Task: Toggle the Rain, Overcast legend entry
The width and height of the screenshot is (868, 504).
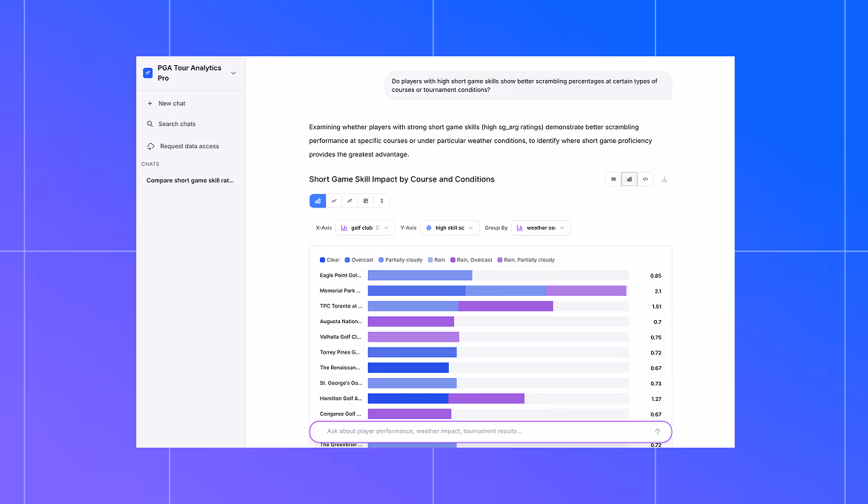Action: point(470,259)
